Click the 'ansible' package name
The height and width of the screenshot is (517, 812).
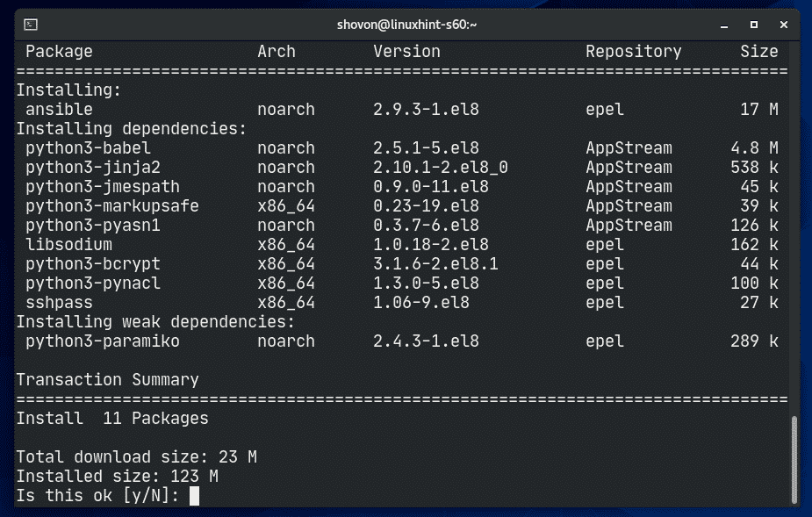(59, 110)
